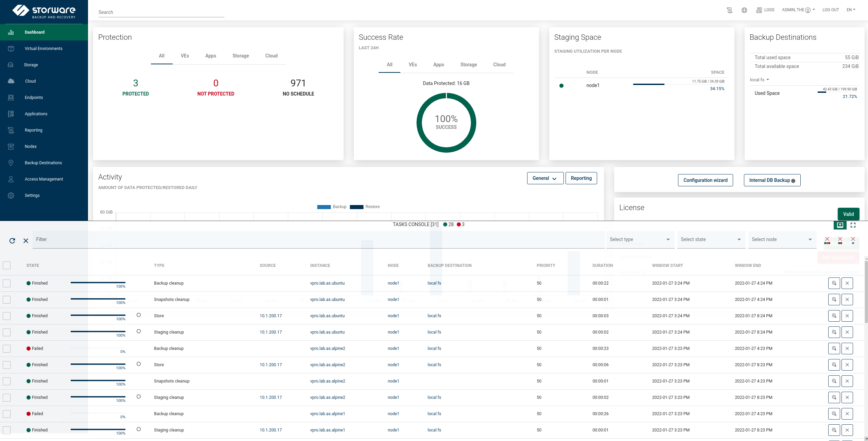Switch Success Rate to Cloud tab
Screen dimensions: 868x441
pos(499,65)
